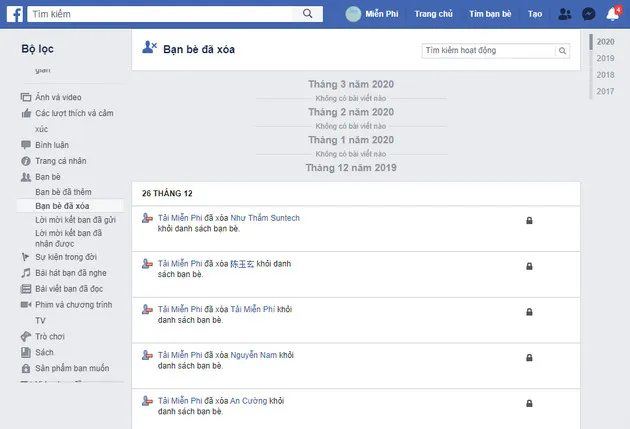630x429 pixels.
Task: Select Lời mời kết bạn đã nhận được
Action: pos(68,238)
